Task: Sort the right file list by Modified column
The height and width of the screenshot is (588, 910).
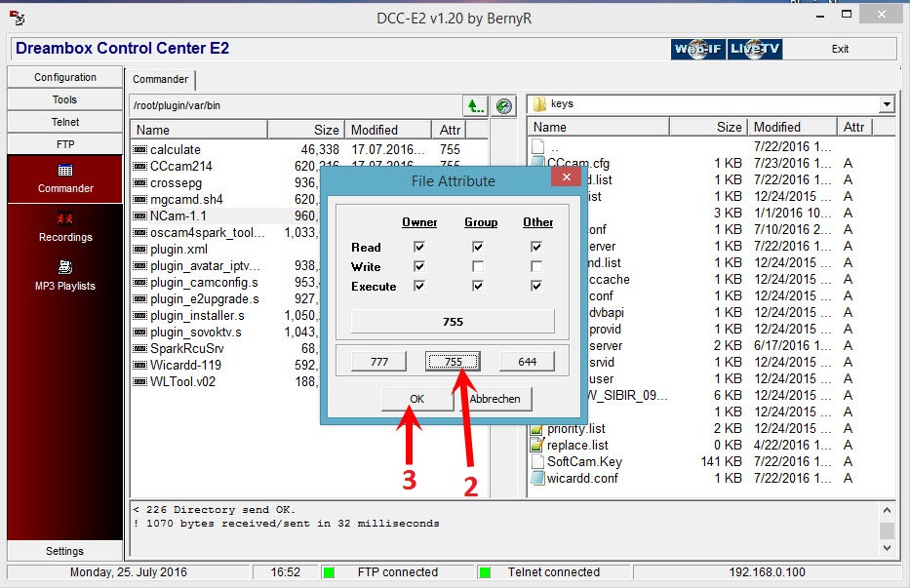Action: (791, 127)
